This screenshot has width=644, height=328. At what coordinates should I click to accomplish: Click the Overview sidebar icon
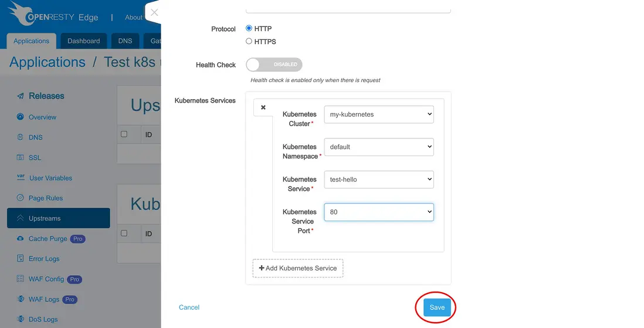coord(21,117)
